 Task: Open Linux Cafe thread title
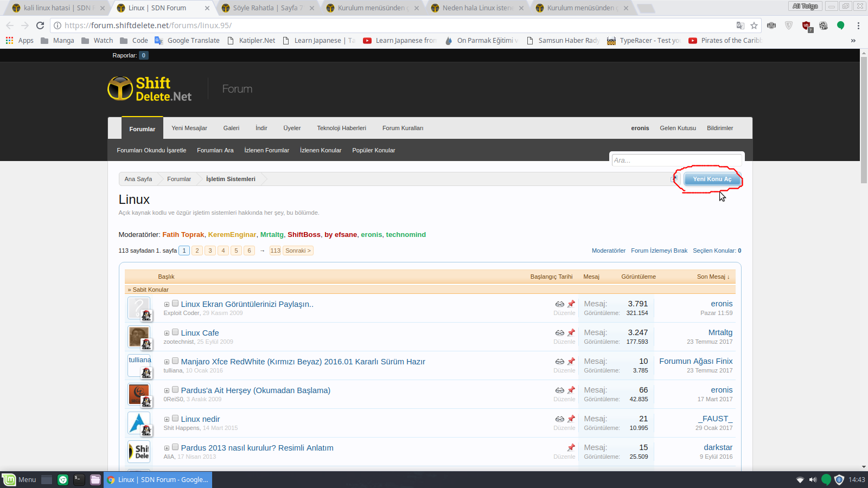(200, 333)
